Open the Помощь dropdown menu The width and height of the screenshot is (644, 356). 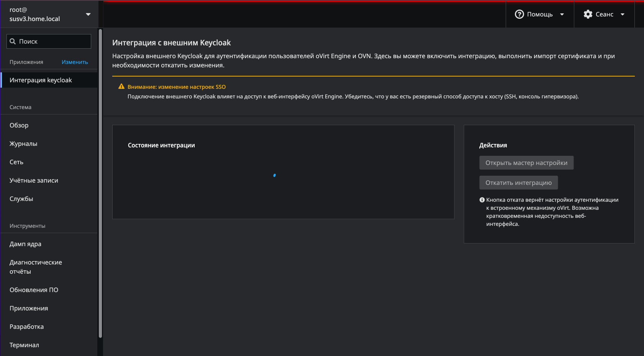540,14
